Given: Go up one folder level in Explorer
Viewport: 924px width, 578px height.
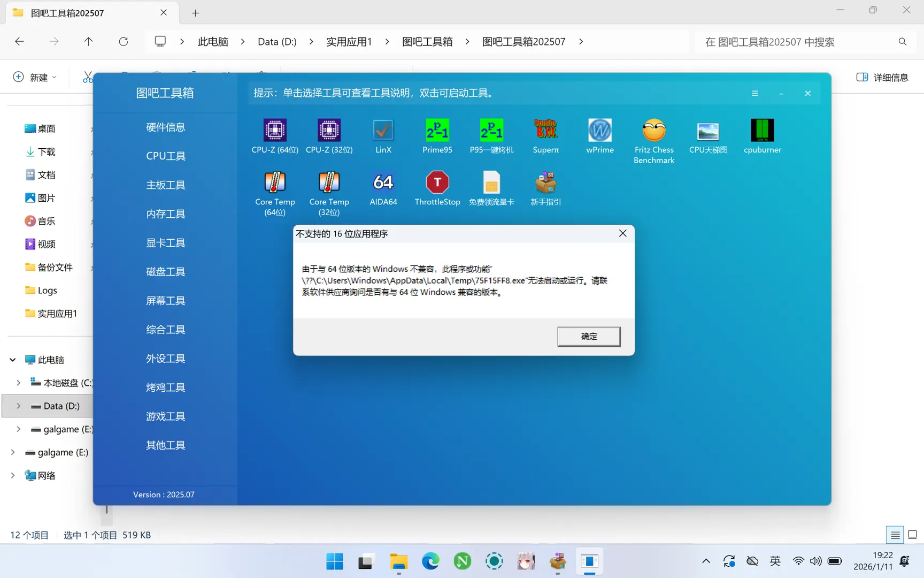Looking at the screenshot, I should [88, 42].
